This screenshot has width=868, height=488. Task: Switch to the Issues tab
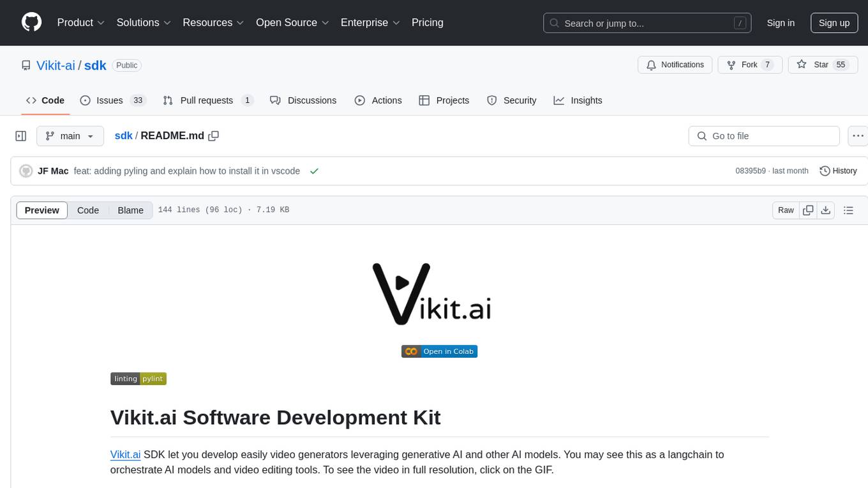[x=113, y=100]
